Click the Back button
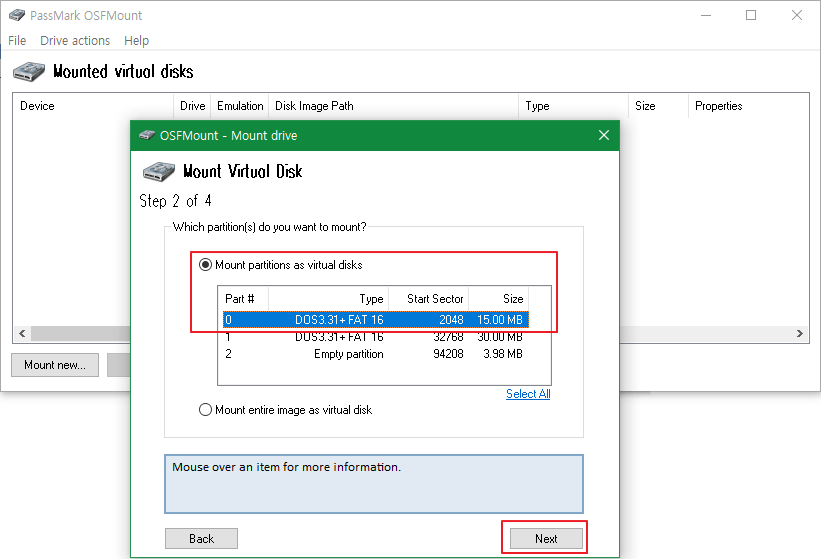The image size is (821, 559). pyautogui.click(x=202, y=539)
